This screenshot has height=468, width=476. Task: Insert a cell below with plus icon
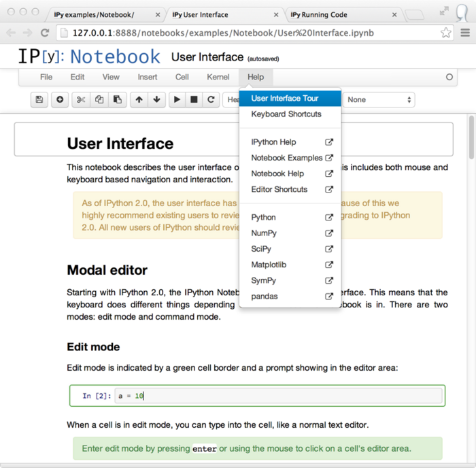(60, 99)
